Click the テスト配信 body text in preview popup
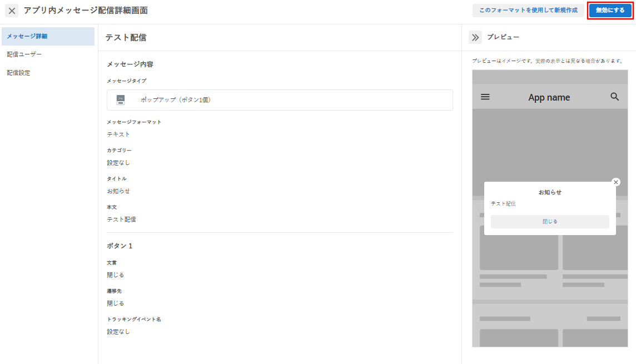 [x=503, y=203]
